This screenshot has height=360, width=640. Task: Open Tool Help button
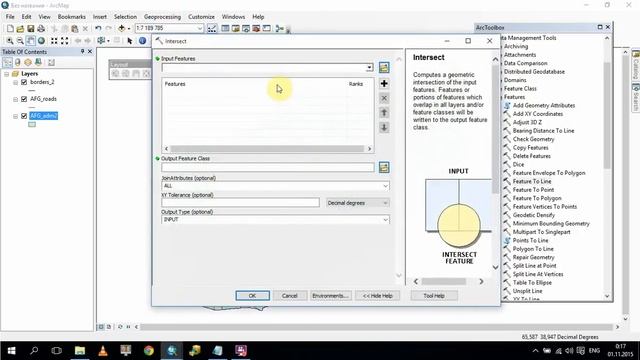(434, 296)
